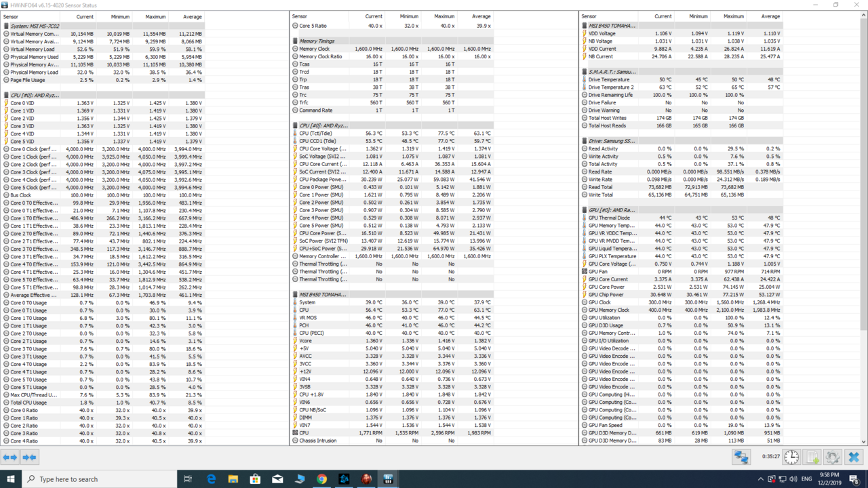Select the Drive Remaining Life row
The width and height of the screenshot is (868, 488).
pos(681,95)
